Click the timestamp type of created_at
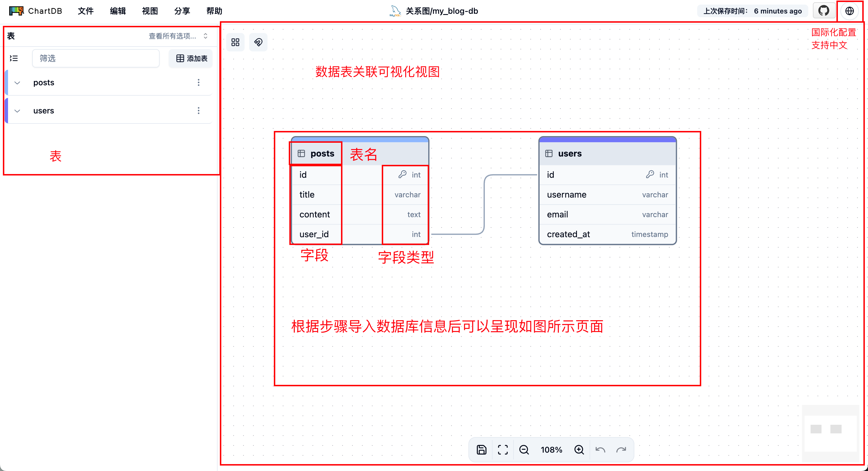868x471 pixels. (649, 234)
